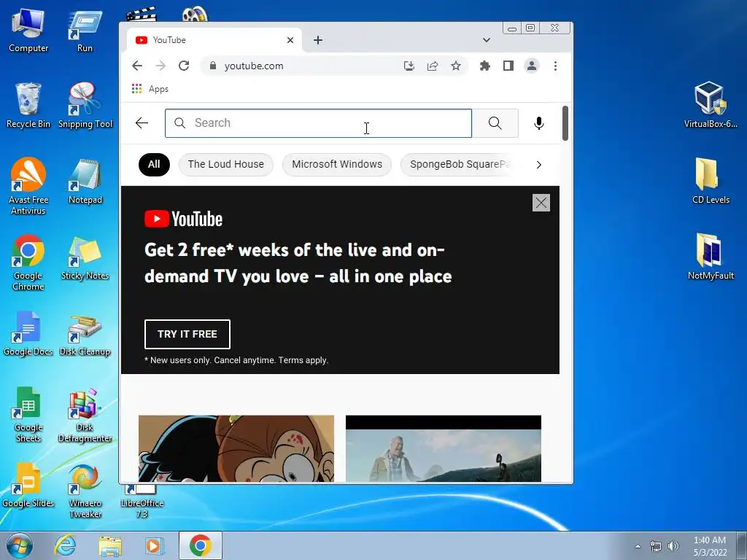
Task: Click Chrome taskbar button
Action: point(201,545)
